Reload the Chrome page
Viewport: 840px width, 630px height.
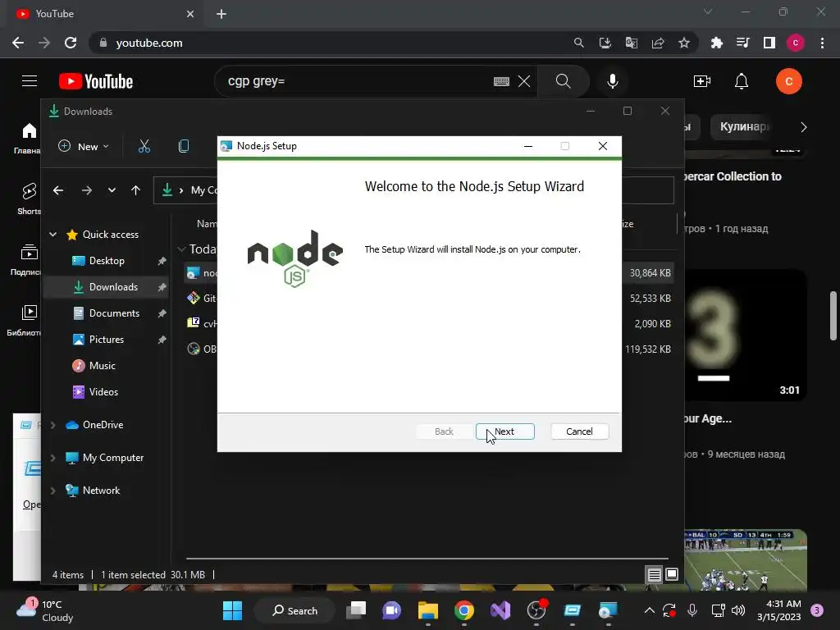(71, 43)
